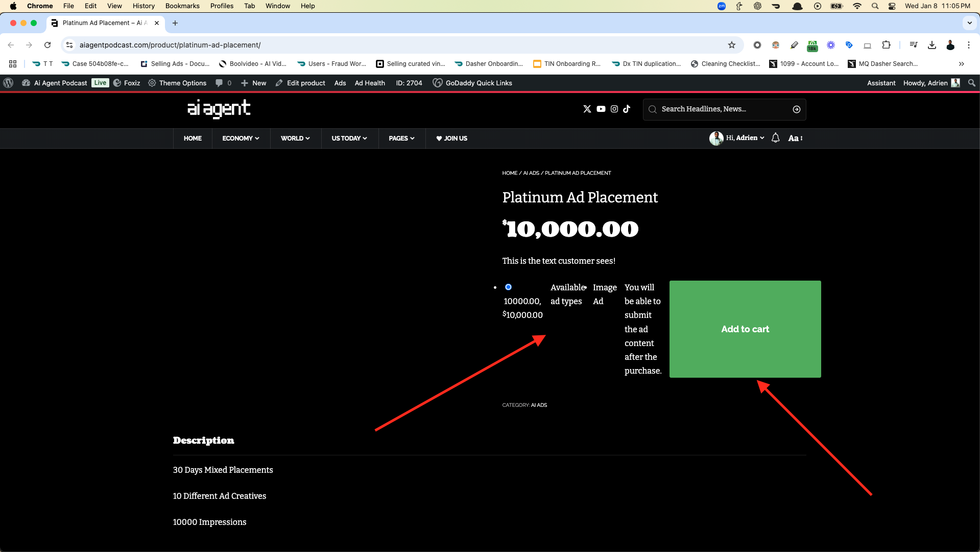
Task: Expand the US TODAY menu
Action: [349, 139]
